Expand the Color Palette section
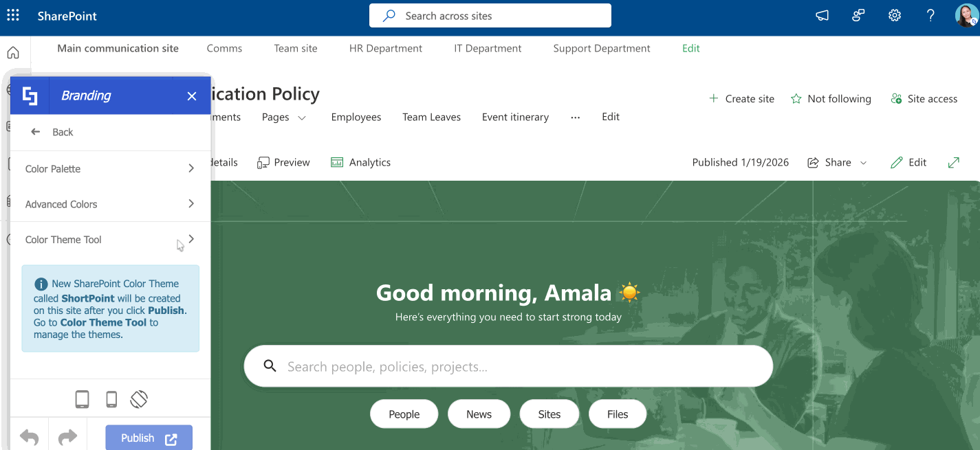This screenshot has height=450, width=980. click(110, 168)
